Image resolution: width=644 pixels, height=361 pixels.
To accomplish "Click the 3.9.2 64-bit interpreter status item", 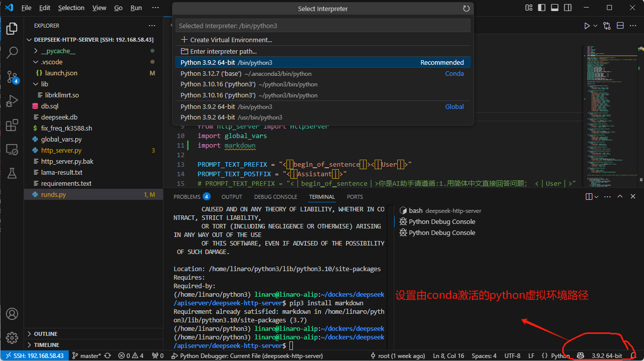I will tap(606, 355).
